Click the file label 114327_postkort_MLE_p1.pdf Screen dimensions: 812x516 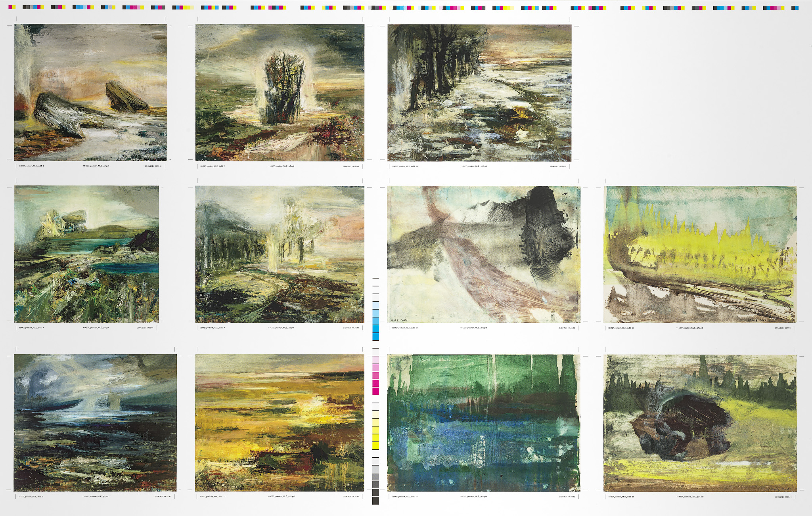[96, 166]
